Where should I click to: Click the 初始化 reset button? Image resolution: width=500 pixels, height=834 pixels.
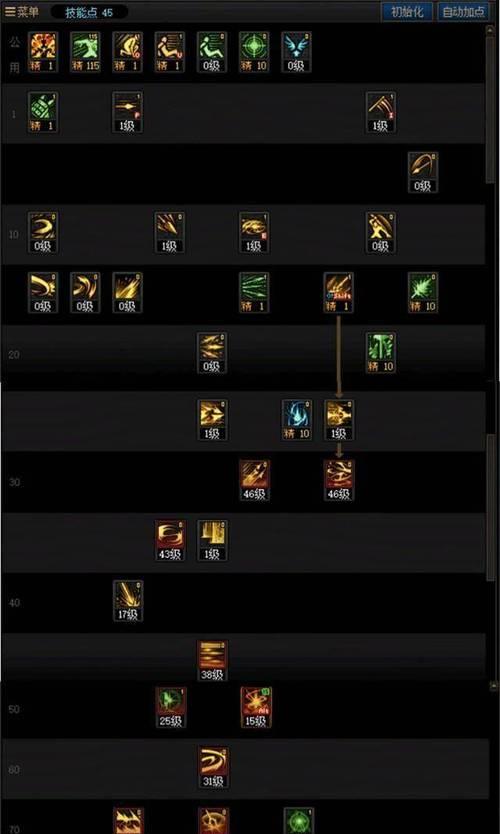(x=407, y=12)
